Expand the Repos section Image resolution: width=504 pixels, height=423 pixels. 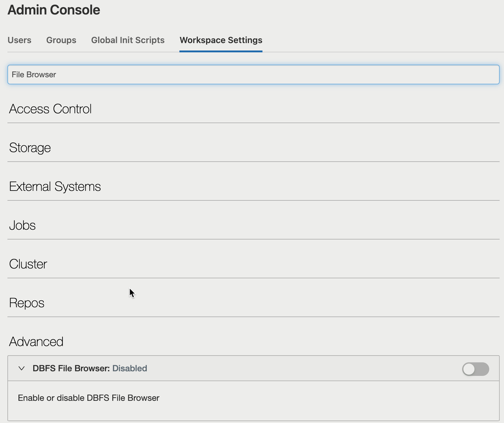pyautogui.click(x=27, y=303)
